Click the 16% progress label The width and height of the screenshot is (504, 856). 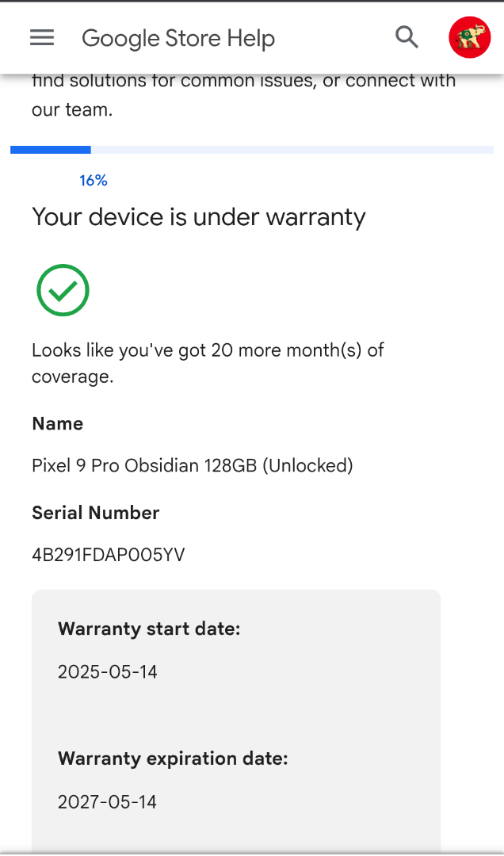click(94, 181)
